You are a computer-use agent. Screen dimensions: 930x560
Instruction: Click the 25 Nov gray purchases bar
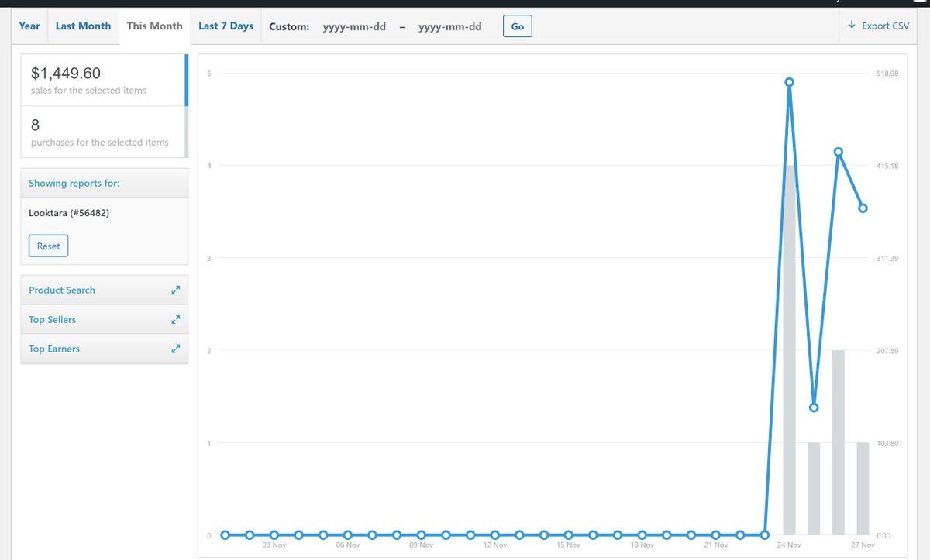tap(814, 489)
